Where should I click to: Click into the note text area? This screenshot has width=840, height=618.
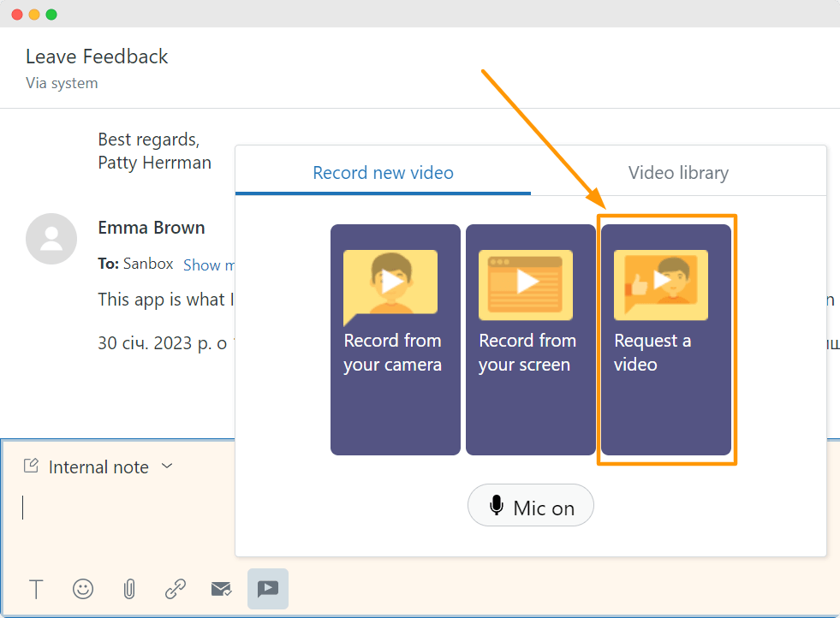[118, 508]
